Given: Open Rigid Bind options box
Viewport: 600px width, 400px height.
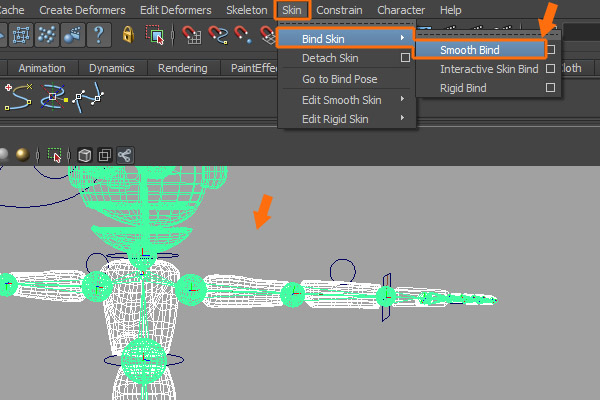Looking at the screenshot, I should [x=550, y=88].
